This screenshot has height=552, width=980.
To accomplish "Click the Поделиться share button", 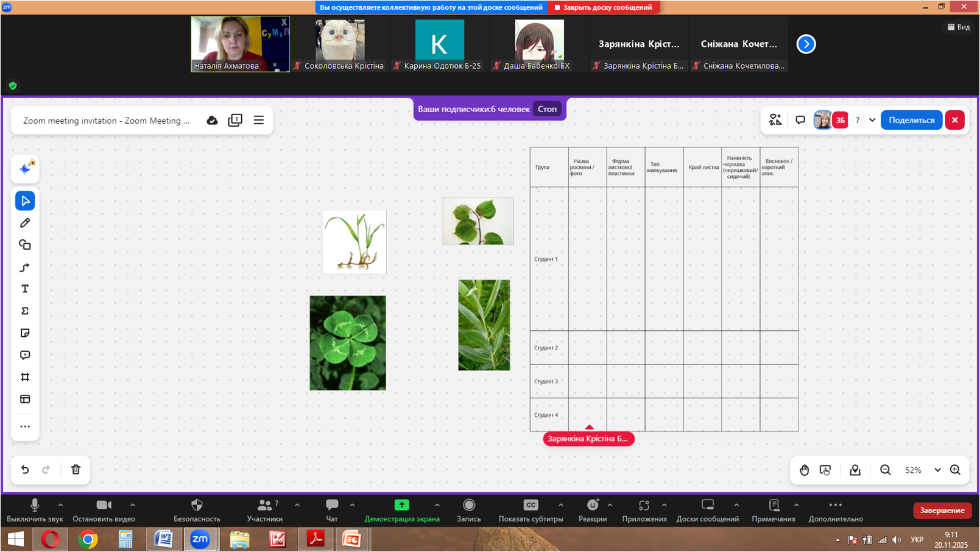I will click(x=911, y=120).
